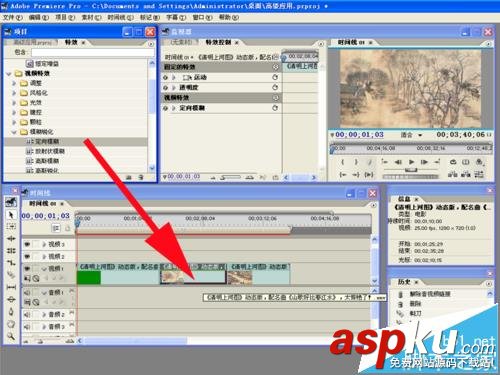Hide the 视频2 track eye
This screenshot has width=500, height=375.
click(27, 256)
